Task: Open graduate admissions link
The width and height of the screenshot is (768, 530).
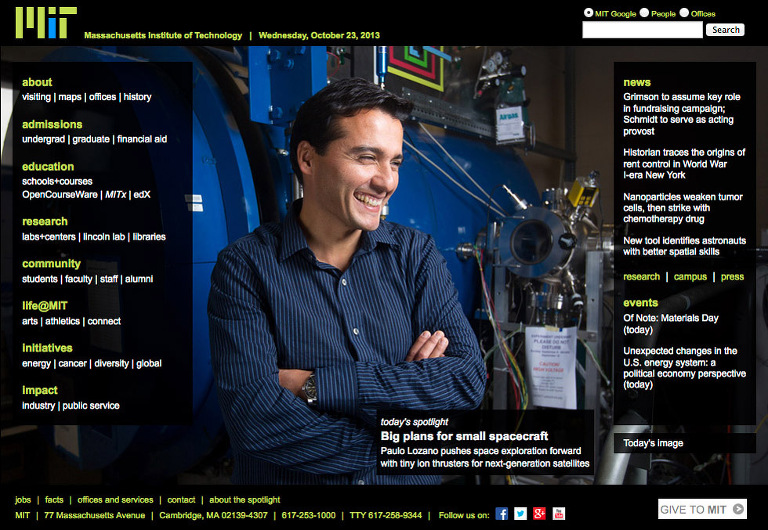Action: (x=91, y=139)
